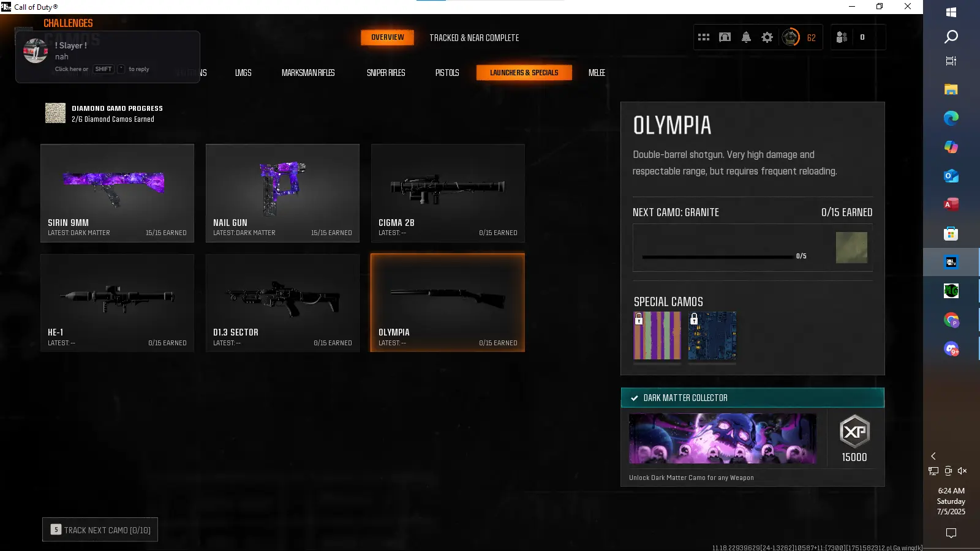
Task: Click the Call of Duty taskbar icon
Action: [x=951, y=262]
